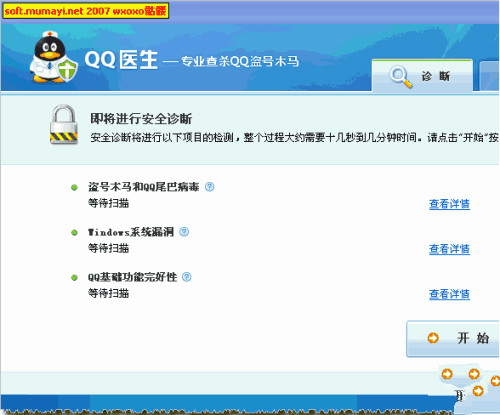Click the 开始 start button
The image size is (500, 415).
[x=453, y=339]
